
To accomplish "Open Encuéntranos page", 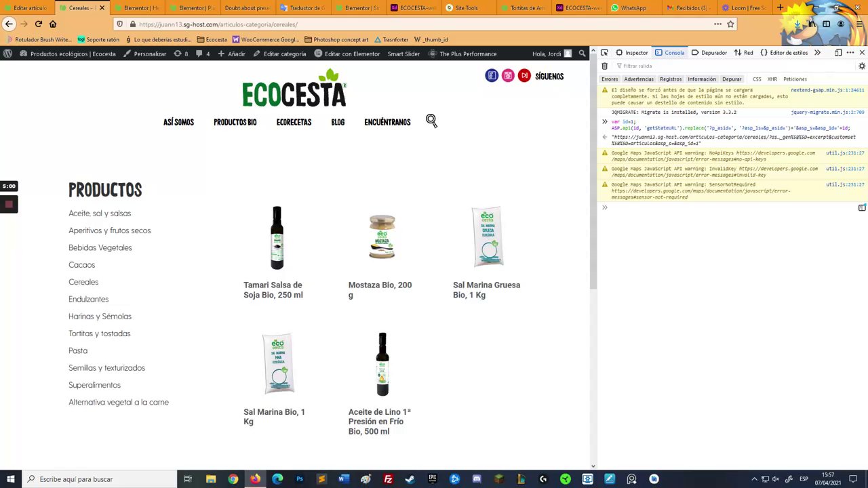I will [387, 122].
